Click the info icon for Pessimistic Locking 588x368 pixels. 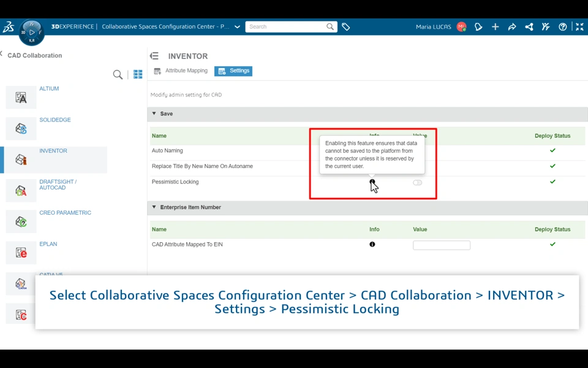[x=372, y=182]
